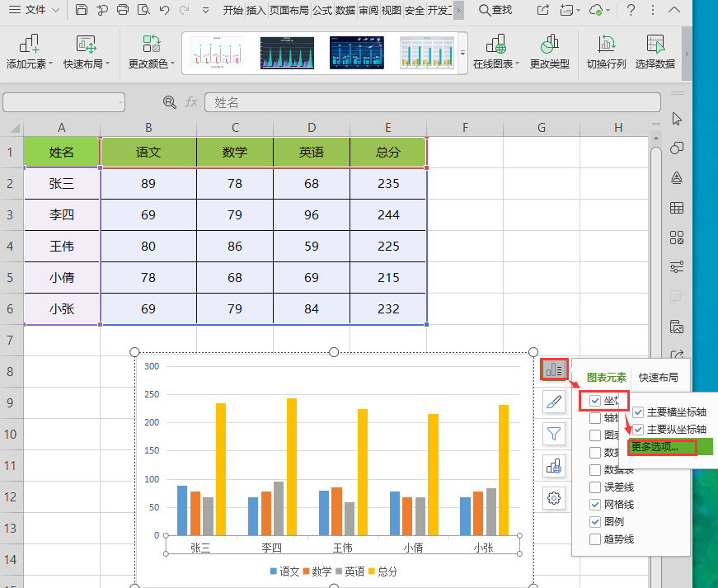The image size is (718, 588).
Task: Click the chart elements quick button
Action: coord(555,369)
